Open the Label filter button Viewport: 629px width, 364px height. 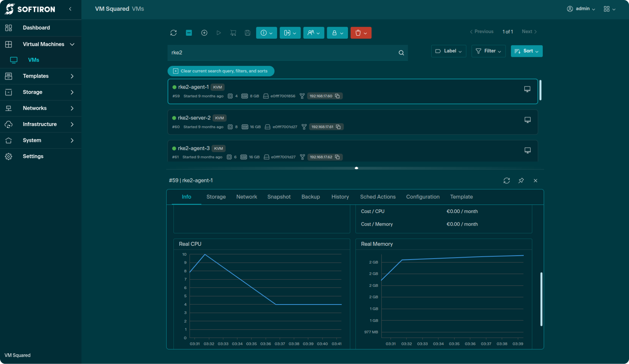(x=448, y=51)
